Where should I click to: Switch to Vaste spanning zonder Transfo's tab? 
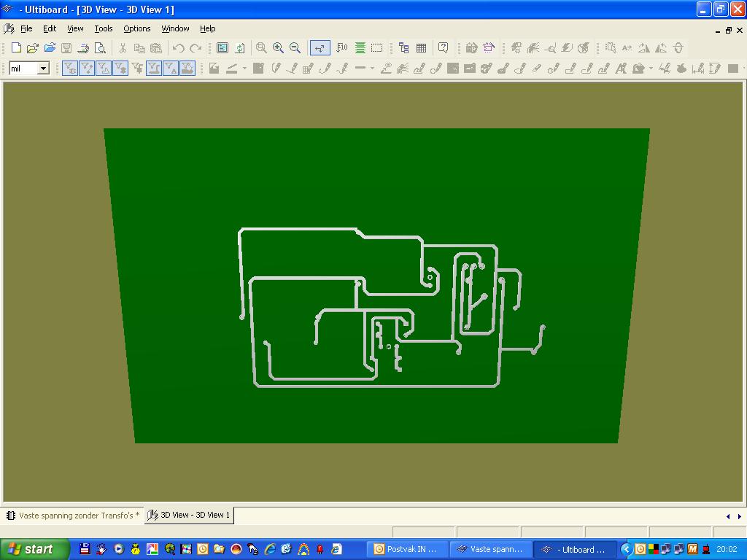(x=73, y=515)
